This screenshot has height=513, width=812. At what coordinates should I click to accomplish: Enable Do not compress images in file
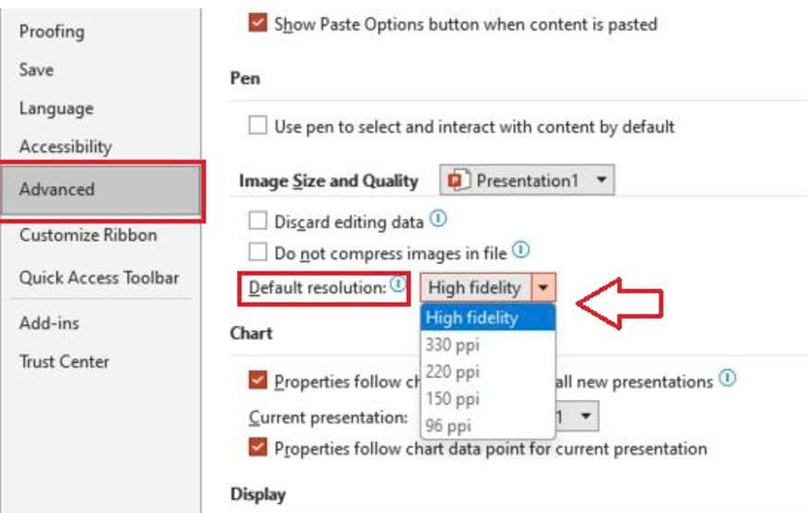pos(257,252)
